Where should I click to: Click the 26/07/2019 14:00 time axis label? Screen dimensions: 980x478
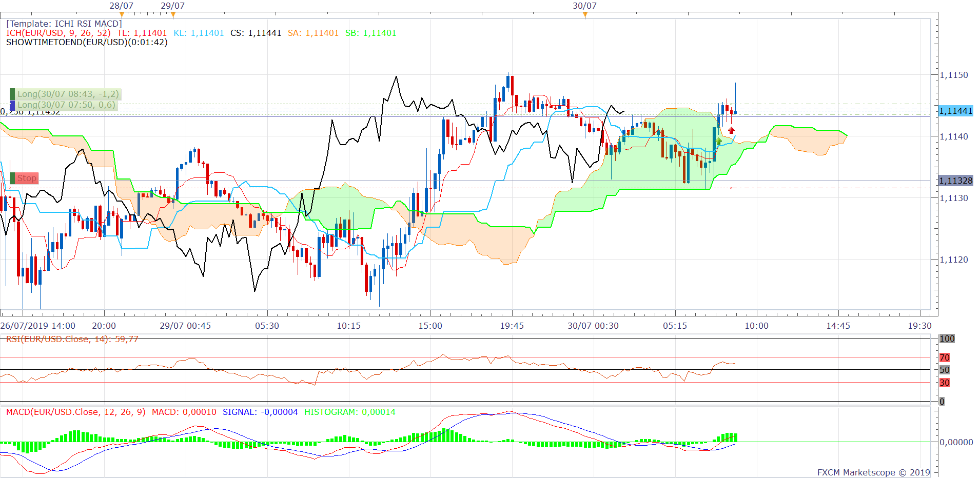click(38, 326)
